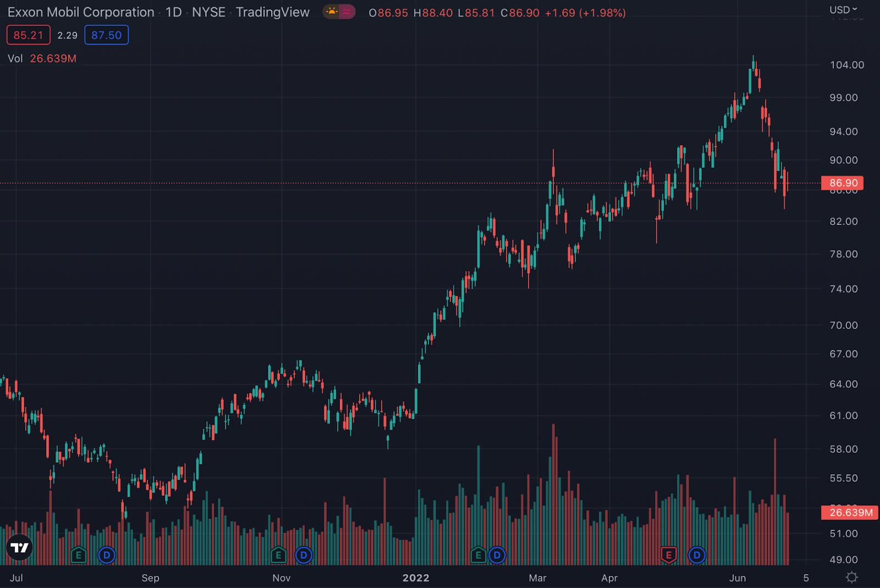Open the dividend marker nearest the Nov label
The width and height of the screenshot is (880, 588).
304,555
